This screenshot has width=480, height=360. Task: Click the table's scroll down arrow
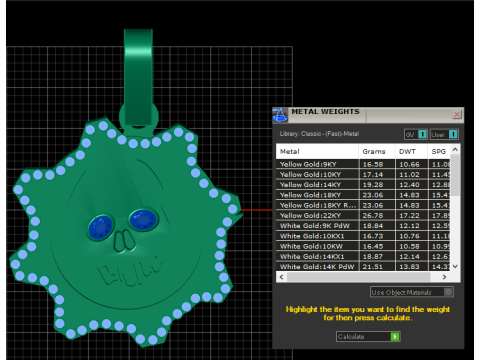pyautogui.click(x=455, y=266)
